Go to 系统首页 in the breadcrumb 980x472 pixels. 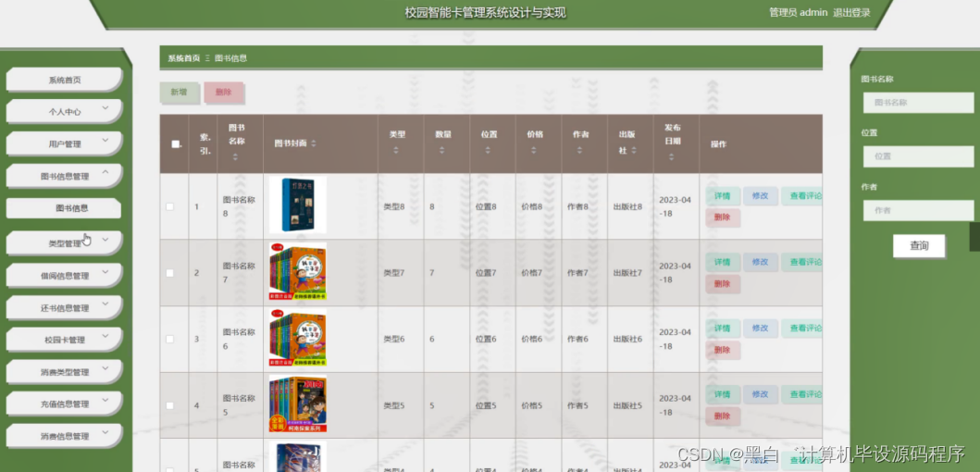[184, 58]
